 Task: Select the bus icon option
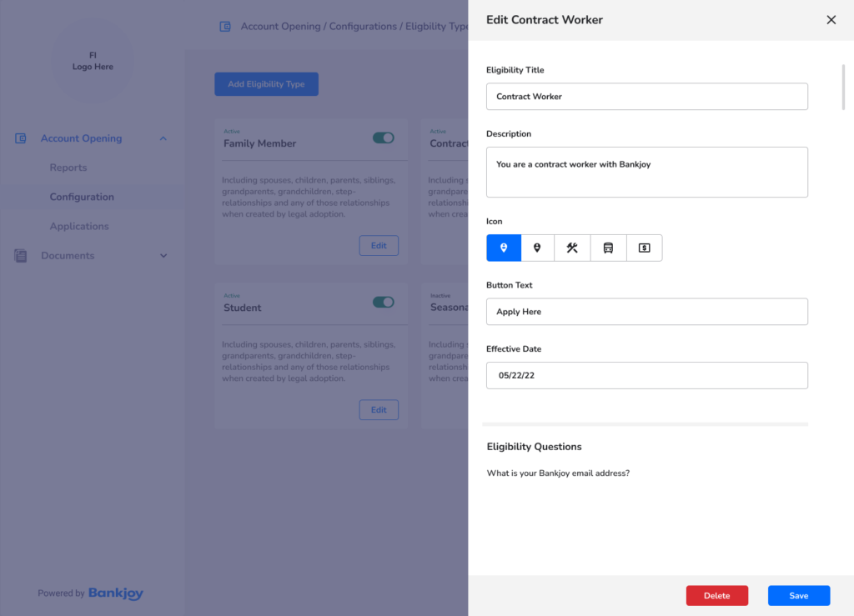[608, 248]
